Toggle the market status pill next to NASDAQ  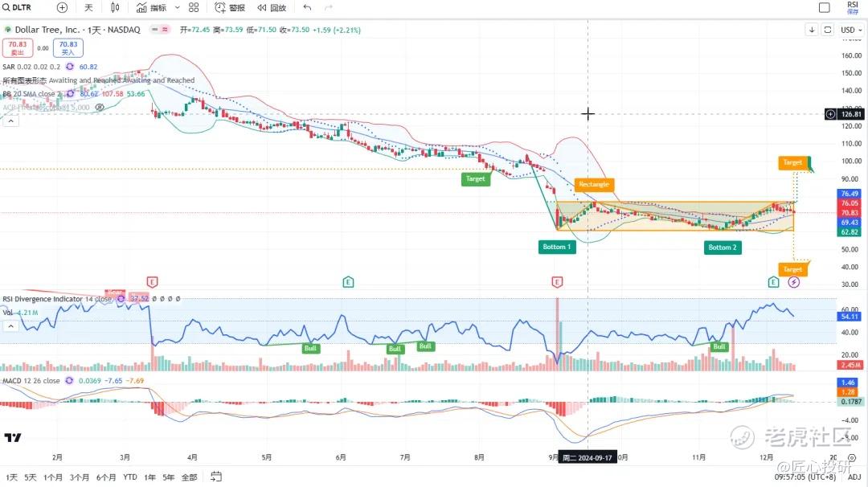(x=159, y=29)
